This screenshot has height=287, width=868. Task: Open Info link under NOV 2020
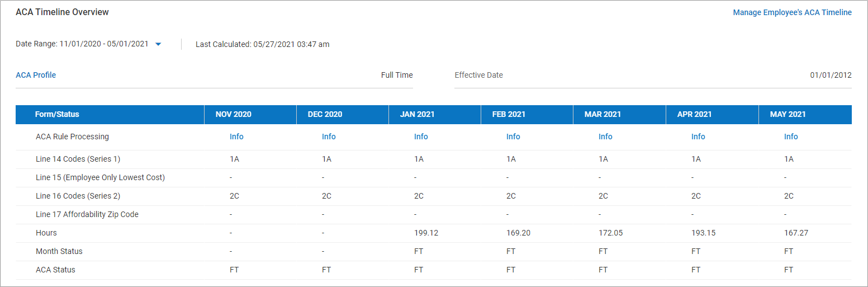[x=236, y=137]
